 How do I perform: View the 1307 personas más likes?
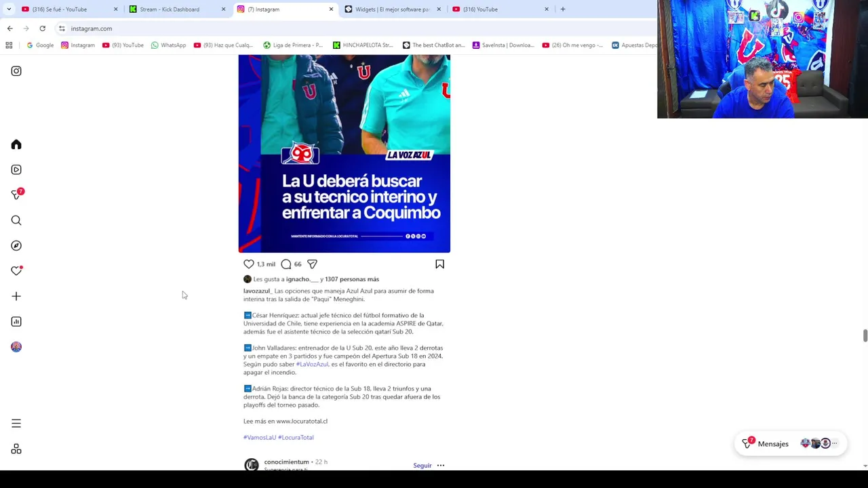click(352, 279)
